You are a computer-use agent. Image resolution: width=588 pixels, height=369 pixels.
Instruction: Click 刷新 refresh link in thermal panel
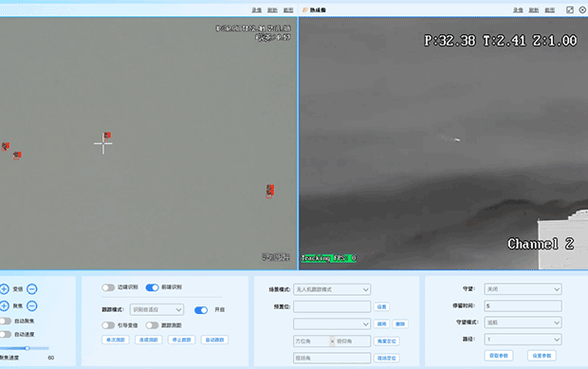click(534, 10)
